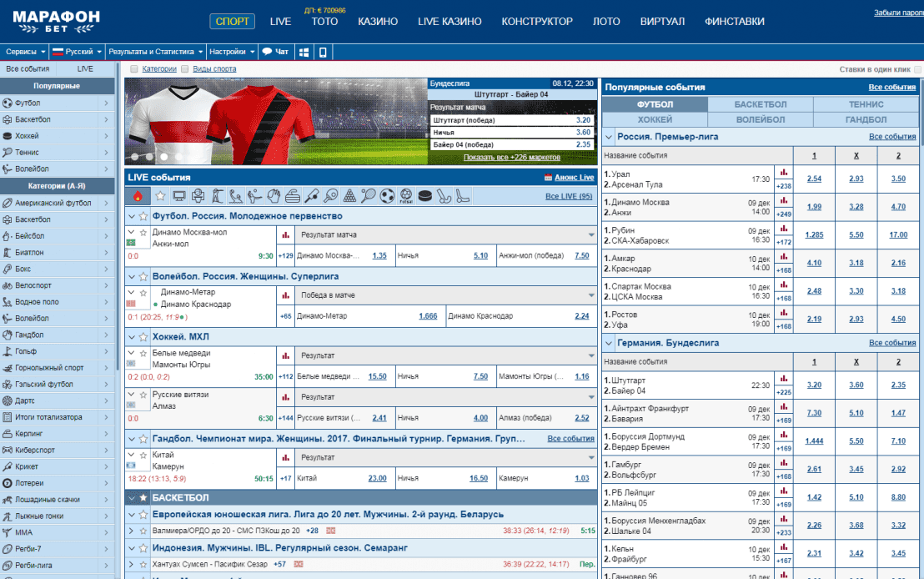Viewport: 924px width, 579px height.
Task: Tick the Категории checkbox
Action: (134, 69)
